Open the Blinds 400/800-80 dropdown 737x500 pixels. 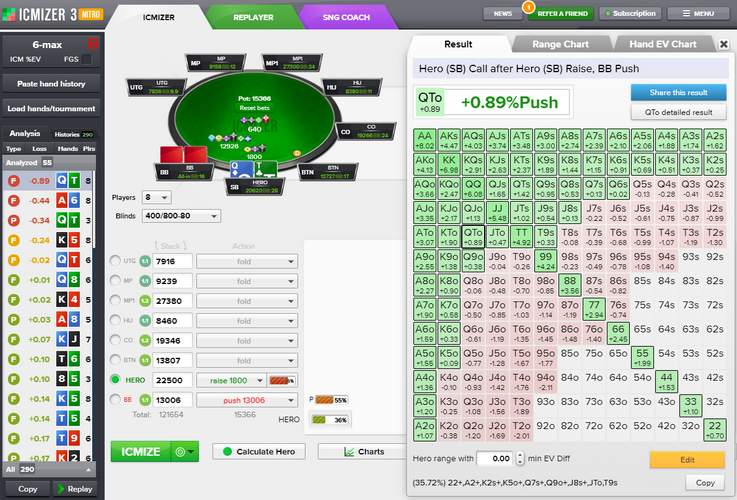click(x=181, y=216)
